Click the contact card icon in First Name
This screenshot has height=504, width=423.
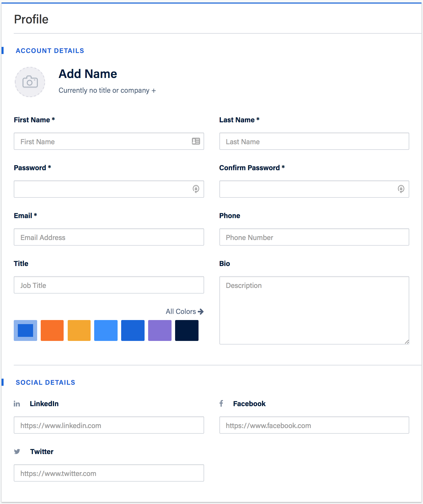[196, 141]
